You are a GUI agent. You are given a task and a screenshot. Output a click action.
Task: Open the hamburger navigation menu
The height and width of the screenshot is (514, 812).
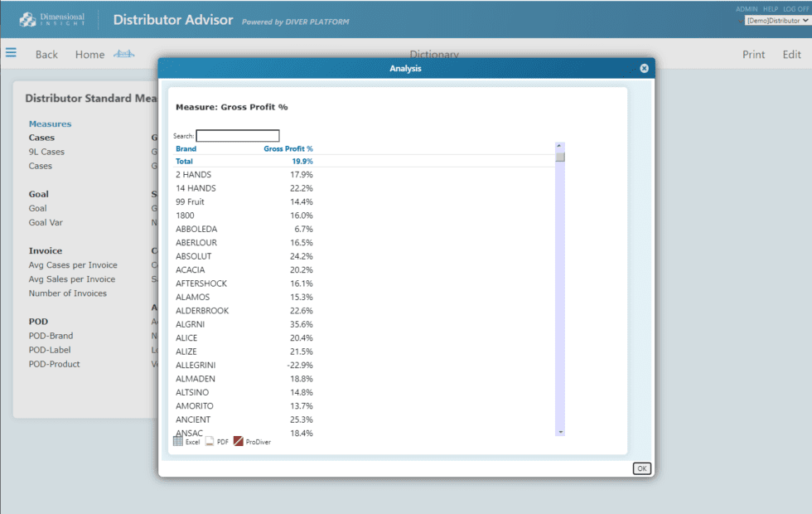pos(11,52)
